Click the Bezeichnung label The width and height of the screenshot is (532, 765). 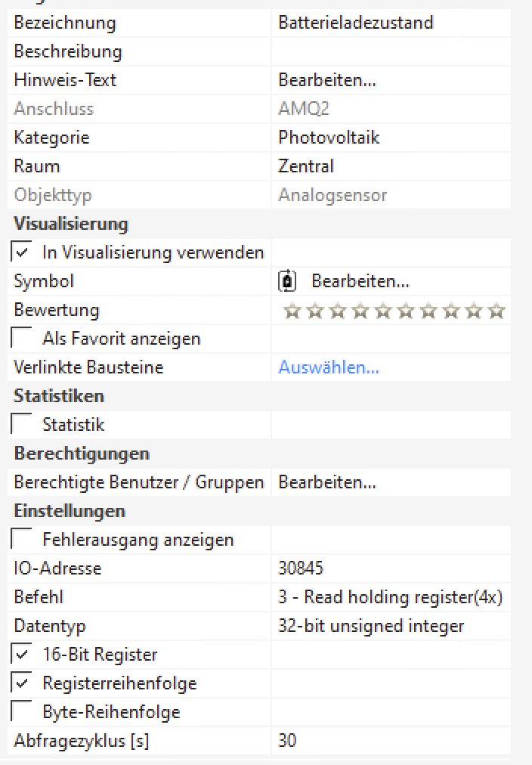tap(65, 23)
